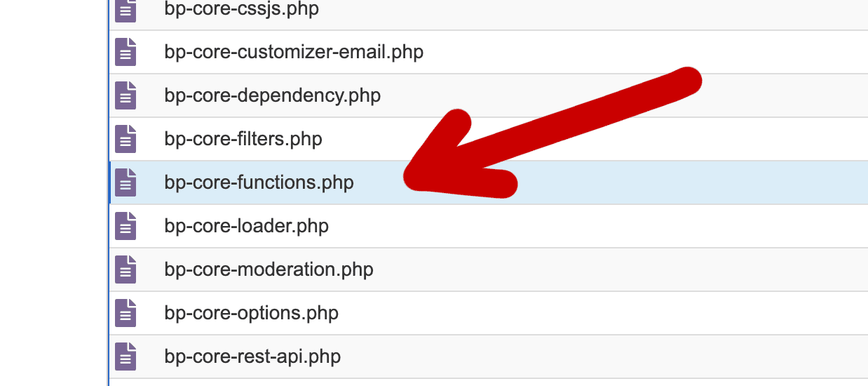
Task: Click the bp-core-cssjs.php file icon
Action: pos(126,10)
